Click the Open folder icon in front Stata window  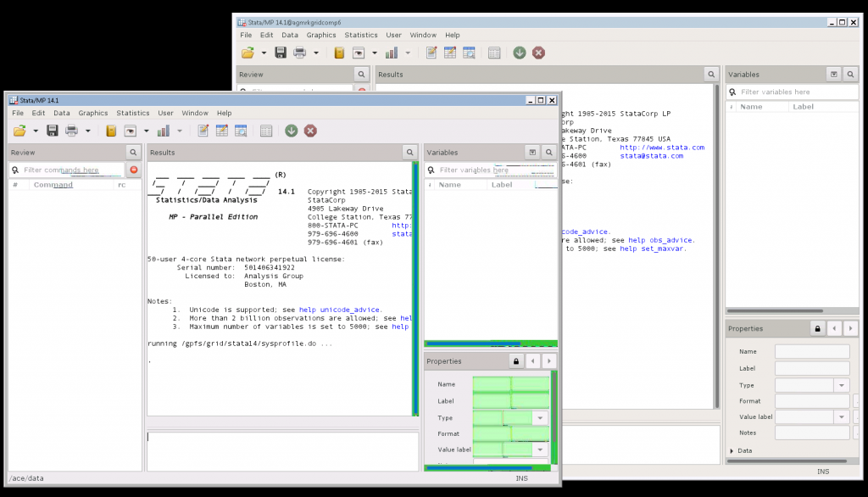(x=20, y=131)
